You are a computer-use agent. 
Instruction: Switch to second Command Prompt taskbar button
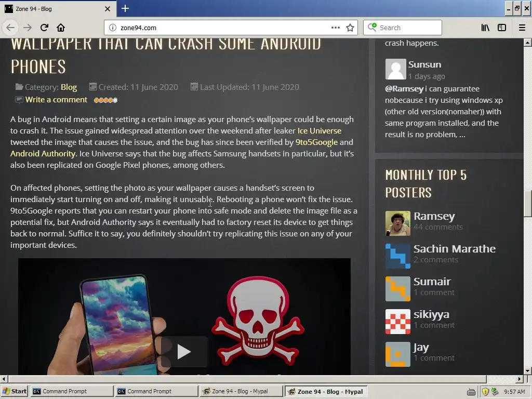[x=156, y=391]
